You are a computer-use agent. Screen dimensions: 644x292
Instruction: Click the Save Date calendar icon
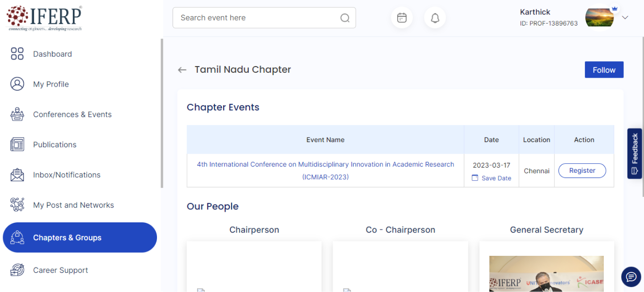(x=475, y=178)
